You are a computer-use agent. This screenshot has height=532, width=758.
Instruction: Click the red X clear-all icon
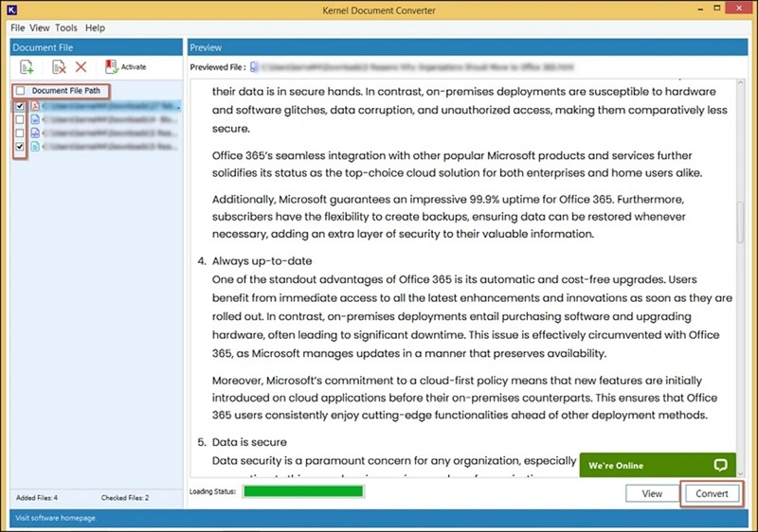point(81,67)
